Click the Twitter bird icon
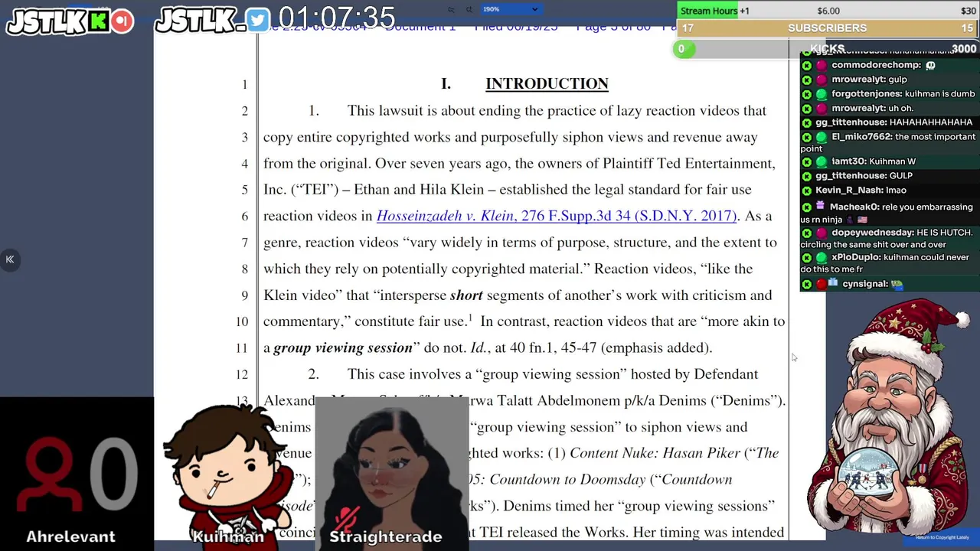This screenshot has height=551, width=980. (258, 21)
